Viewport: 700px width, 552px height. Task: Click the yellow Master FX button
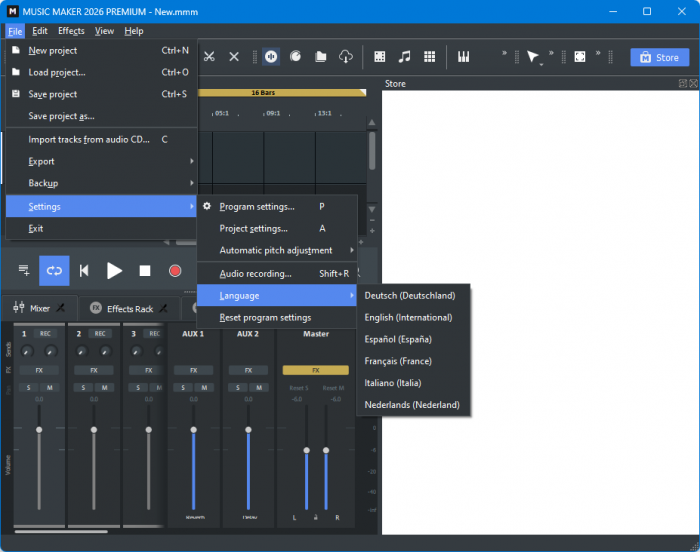coord(315,370)
